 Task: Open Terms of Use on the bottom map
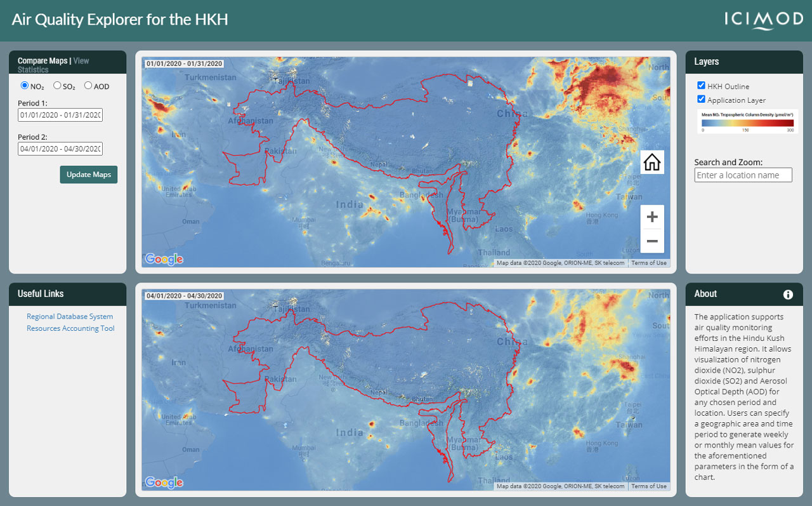pos(649,486)
